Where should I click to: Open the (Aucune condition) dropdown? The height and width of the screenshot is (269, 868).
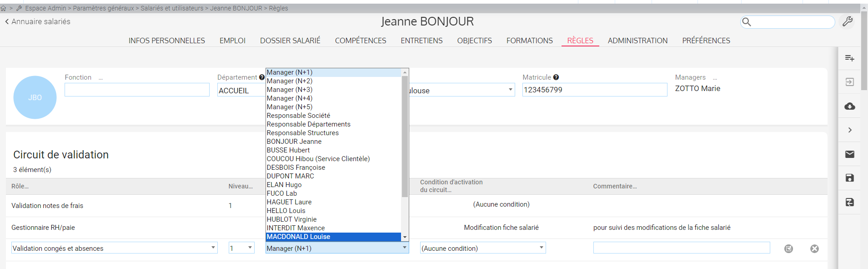click(483, 248)
